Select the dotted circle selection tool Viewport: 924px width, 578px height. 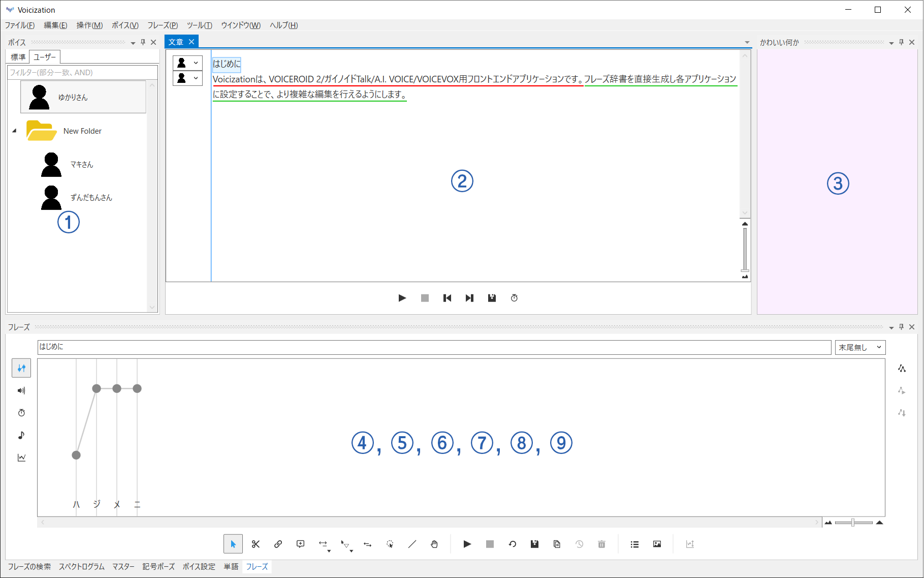390,544
